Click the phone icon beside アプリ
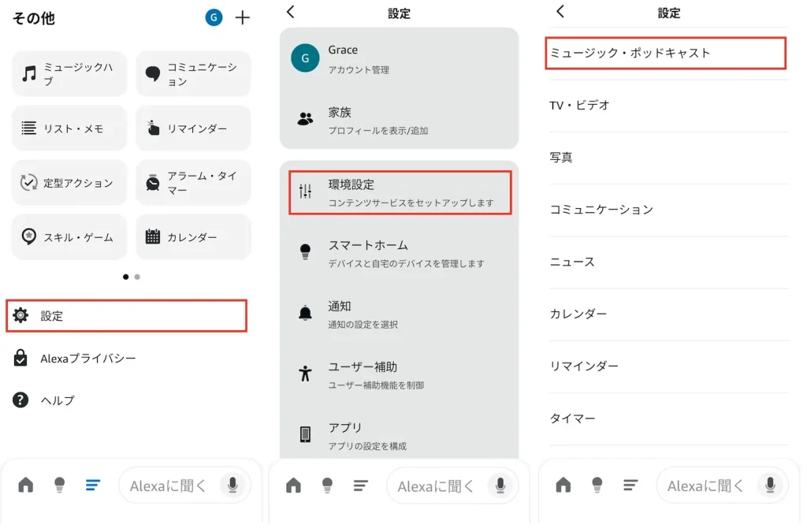 305,434
